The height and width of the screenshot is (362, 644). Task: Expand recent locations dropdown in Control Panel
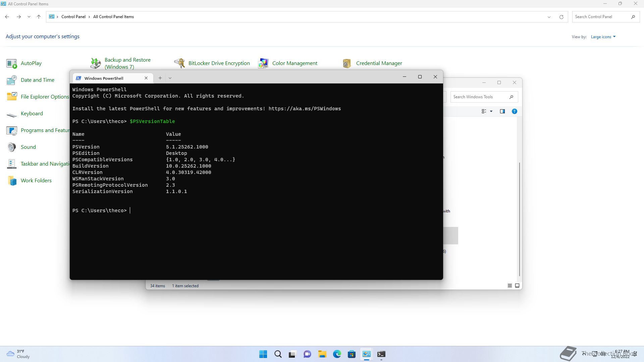(x=29, y=17)
